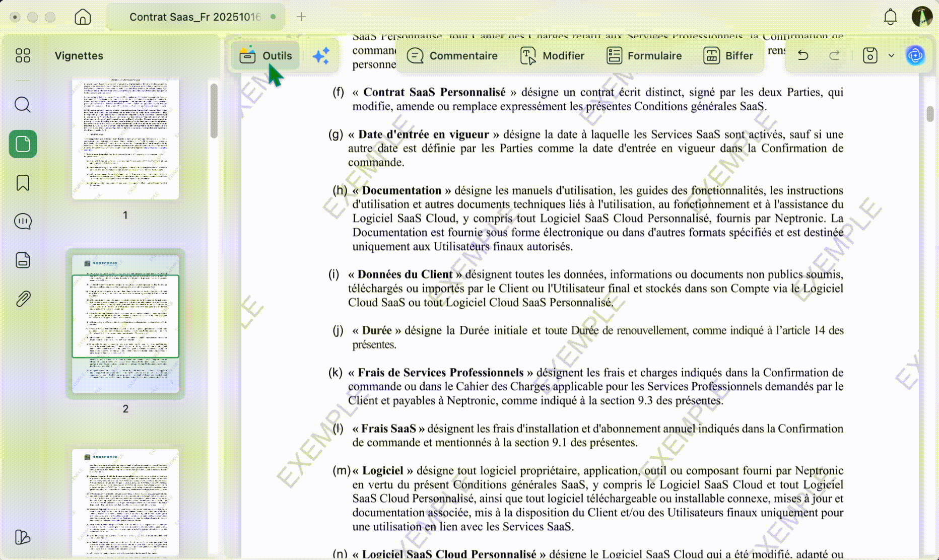939x560 pixels.
Task: Click the Save document icon
Action: 870,55
